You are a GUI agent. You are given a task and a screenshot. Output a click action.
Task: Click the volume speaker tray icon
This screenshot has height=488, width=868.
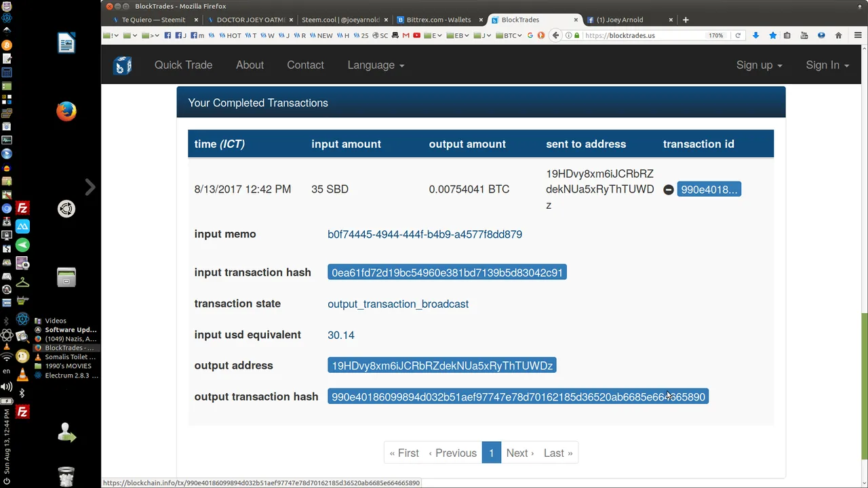tap(7, 387)
